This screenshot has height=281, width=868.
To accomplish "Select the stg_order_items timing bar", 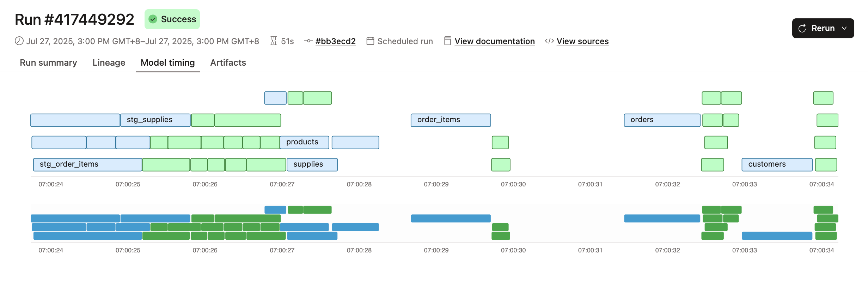I will tap(87, 165).
